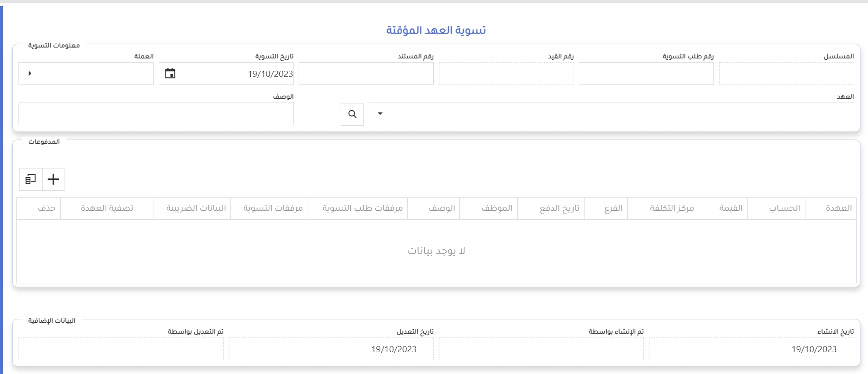Click the المسلسل serial number field
This screenshot has width=868, height=374.
point(786,74)
